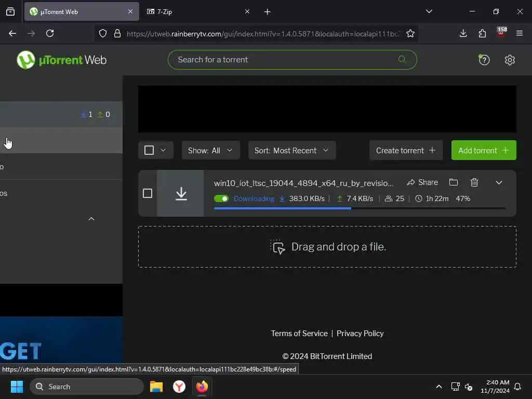This screenshot has width=532, height=399.
Task: Close the µTorrent Web tab
Action: click(x=130, y=11)
